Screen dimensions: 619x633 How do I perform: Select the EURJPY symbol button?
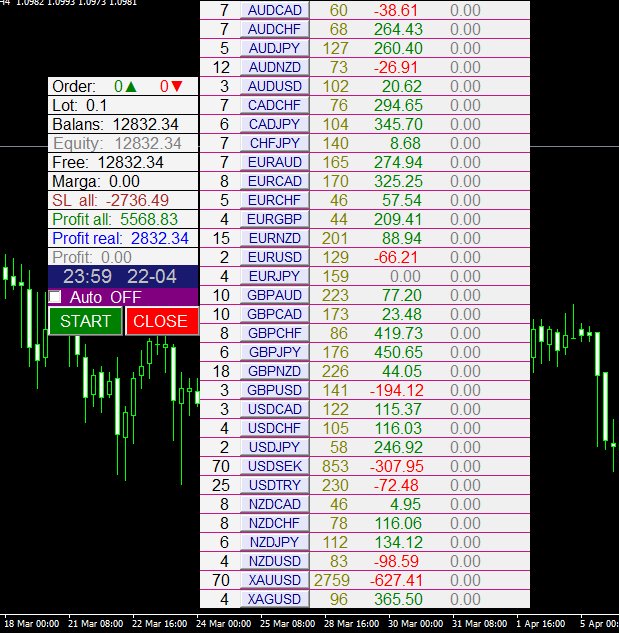(275, 276)
